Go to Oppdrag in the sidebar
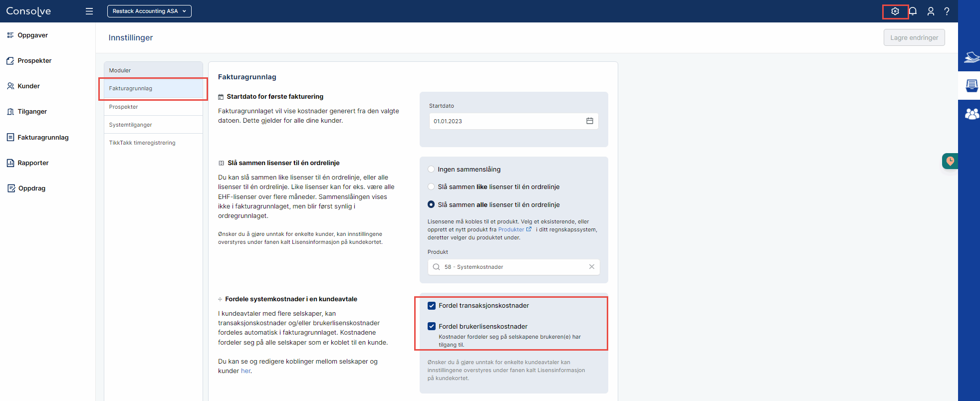This screenshot has height=401, width=980. coord(32,188)
